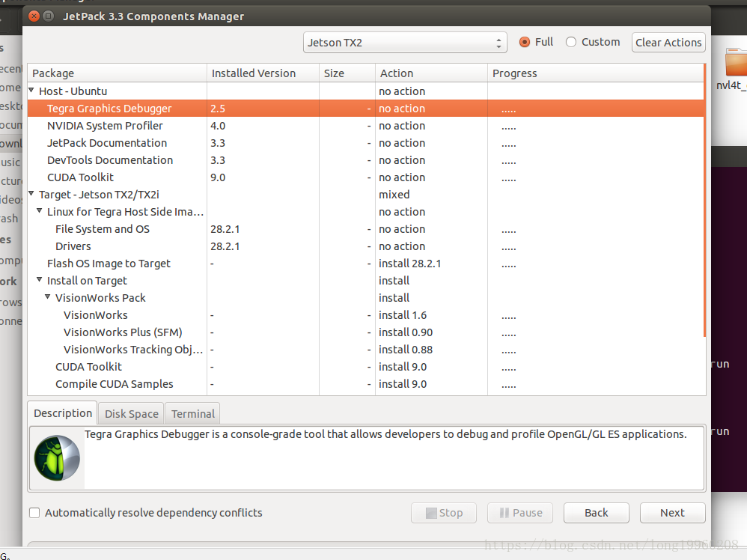Select the VisionWorks Plus (SFM) row
The height and width of the screenshot is (560, 747).
365,332
